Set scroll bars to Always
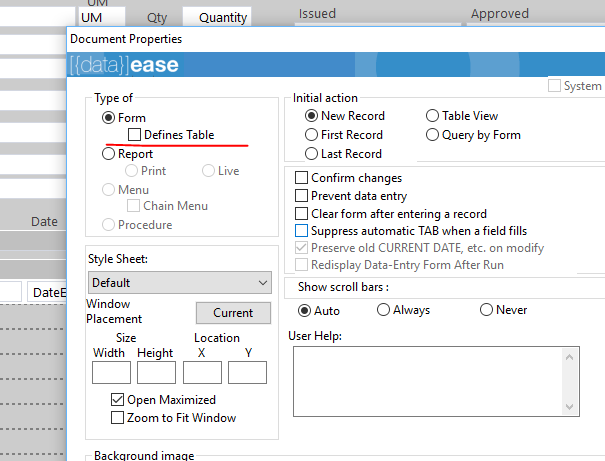This screenshot has width=605, height=461. (x=383, y=309)
